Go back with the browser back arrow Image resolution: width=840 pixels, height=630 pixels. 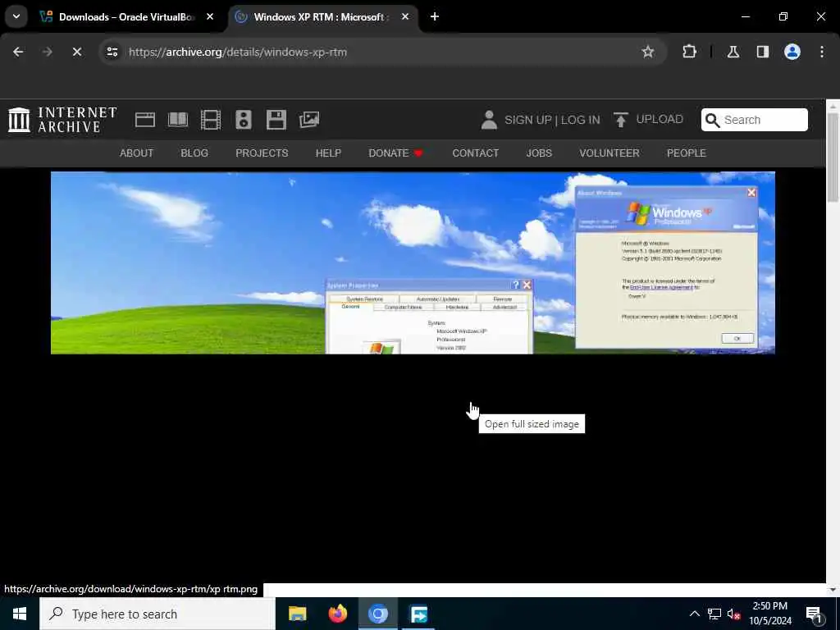(18, 52)
